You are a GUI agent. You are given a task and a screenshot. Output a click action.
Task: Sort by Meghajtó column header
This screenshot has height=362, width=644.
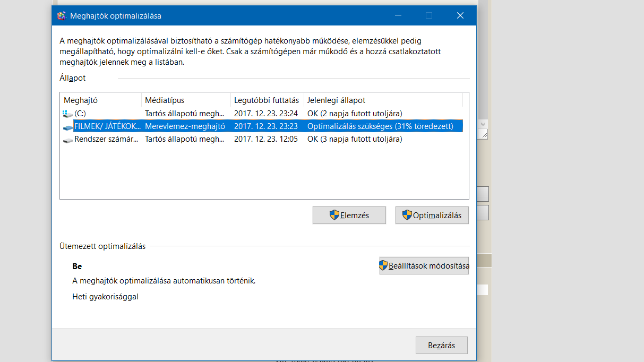101,100
